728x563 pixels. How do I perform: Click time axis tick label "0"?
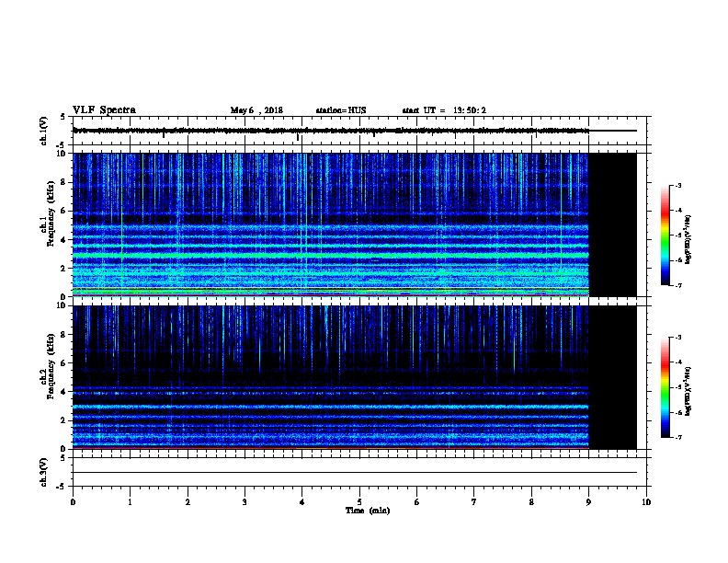click(73, 502)
